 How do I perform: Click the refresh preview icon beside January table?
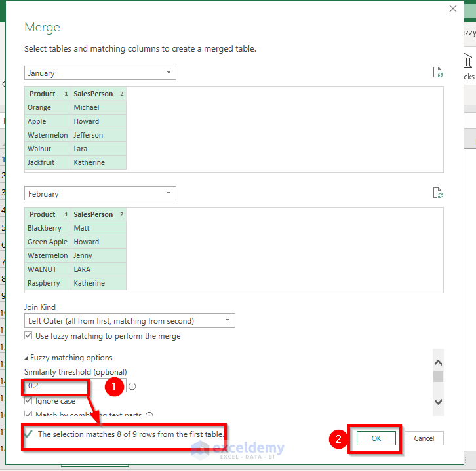point(437,73)
